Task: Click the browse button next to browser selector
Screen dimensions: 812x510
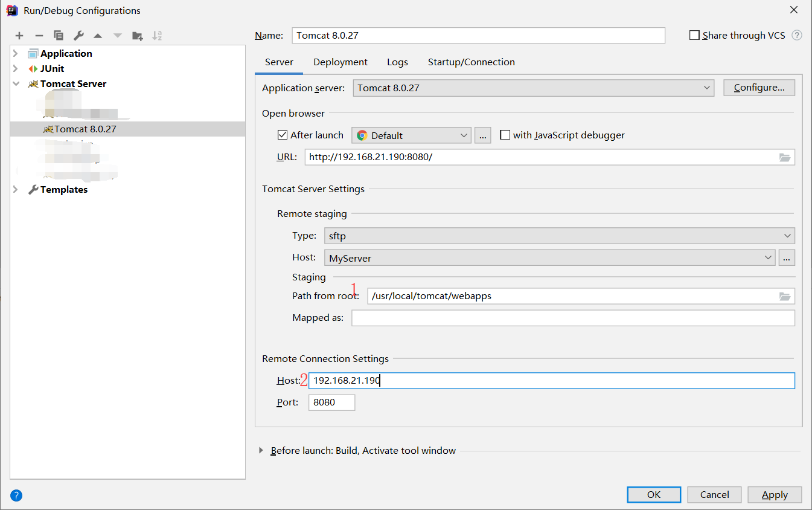Action: point(483,135)
